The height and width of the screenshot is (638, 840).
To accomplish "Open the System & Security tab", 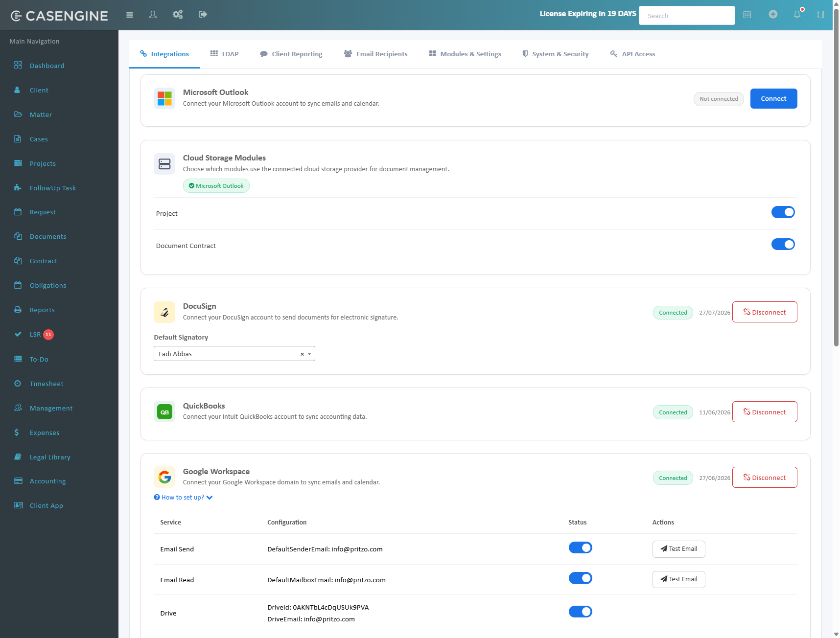I will (556, 54).
